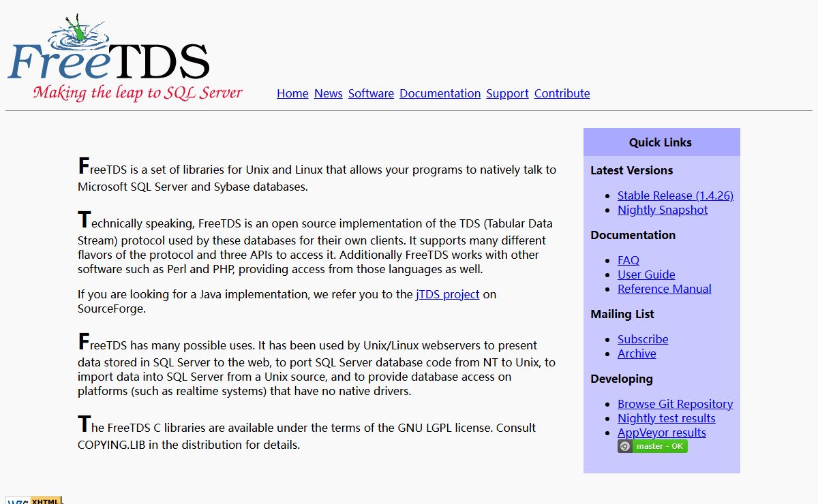Click the text 'SourceForge.'
This screenshot has width=818, height=504.
coord(112,309)
